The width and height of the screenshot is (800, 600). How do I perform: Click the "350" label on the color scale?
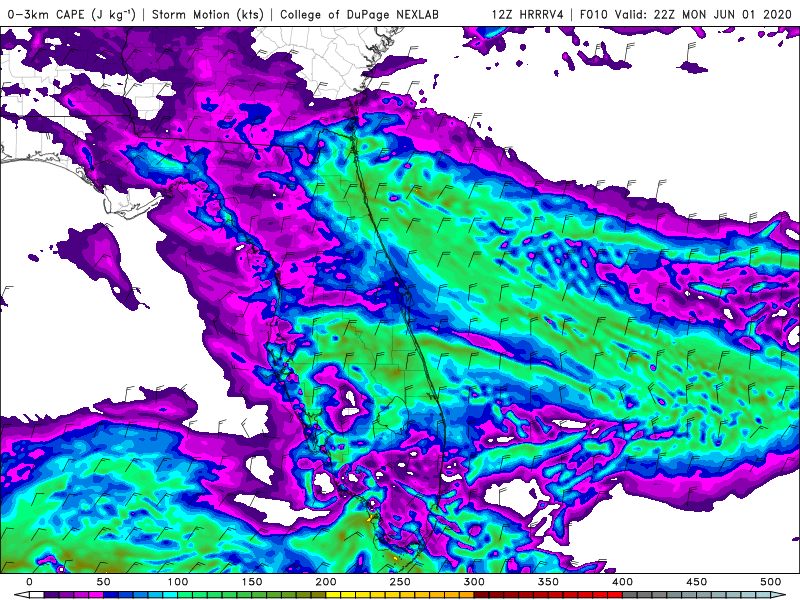(548, 582)
